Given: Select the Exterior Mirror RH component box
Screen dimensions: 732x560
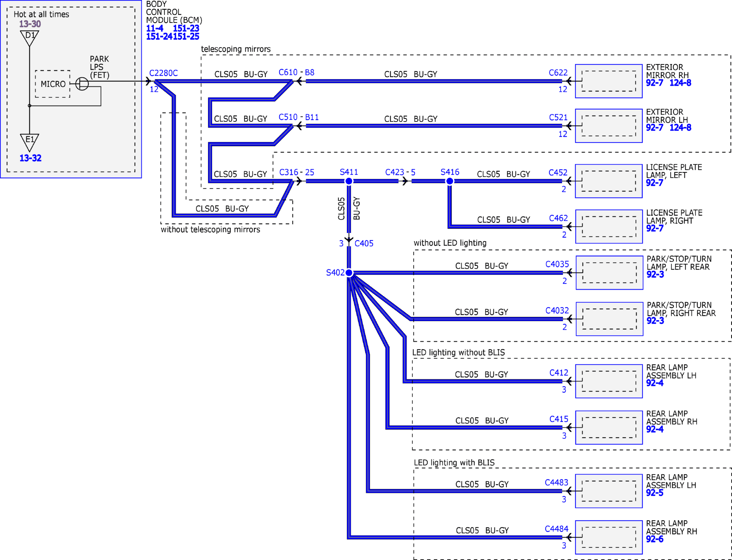Looking at the screenshot, I should pos(609,81).
